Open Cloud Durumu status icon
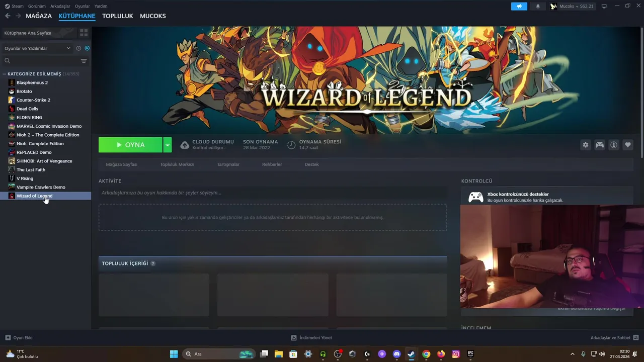 tap(185, 145)
